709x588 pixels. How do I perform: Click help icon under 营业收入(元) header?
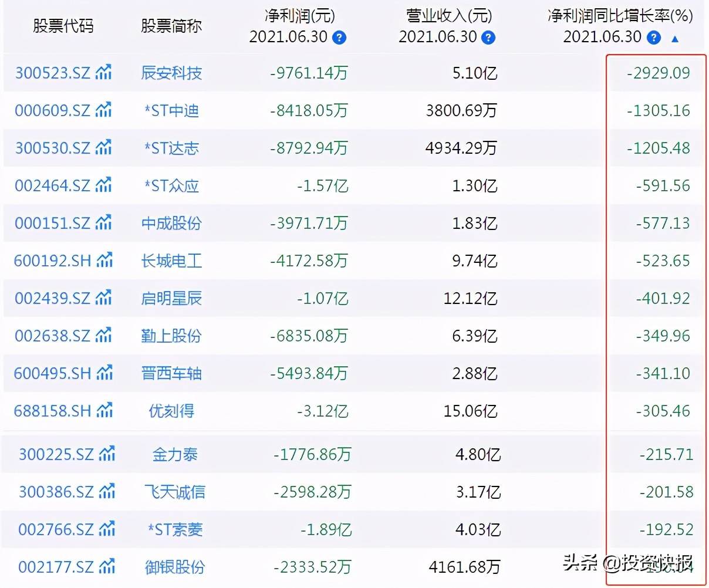coord(488,38)
